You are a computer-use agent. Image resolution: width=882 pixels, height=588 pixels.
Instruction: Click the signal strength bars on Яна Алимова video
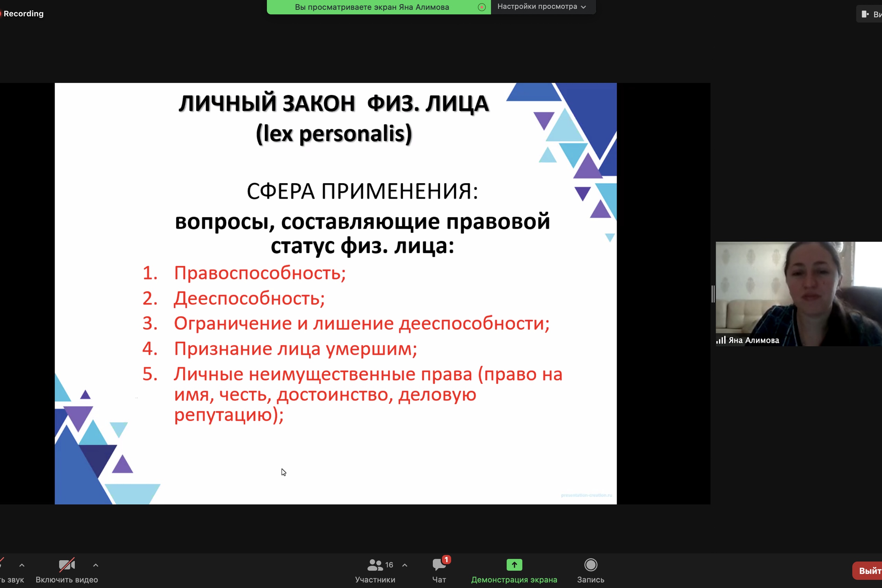[x=720, y=340]
